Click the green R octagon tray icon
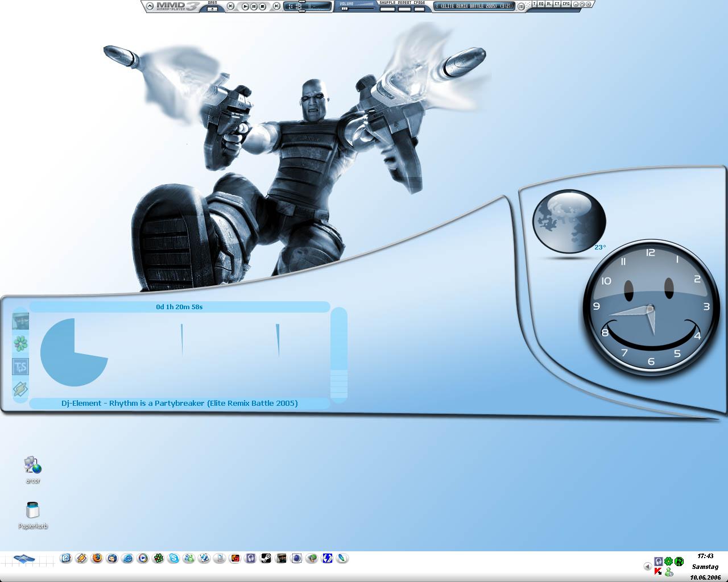The height and width of the screenshot is (582, 728). tap(679, 562)
